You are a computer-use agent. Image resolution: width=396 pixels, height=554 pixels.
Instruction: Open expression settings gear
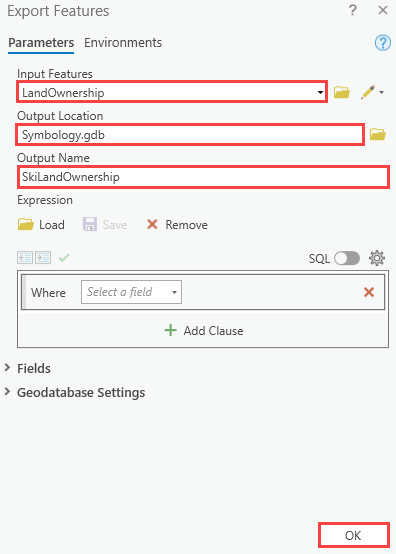(377, 258)
